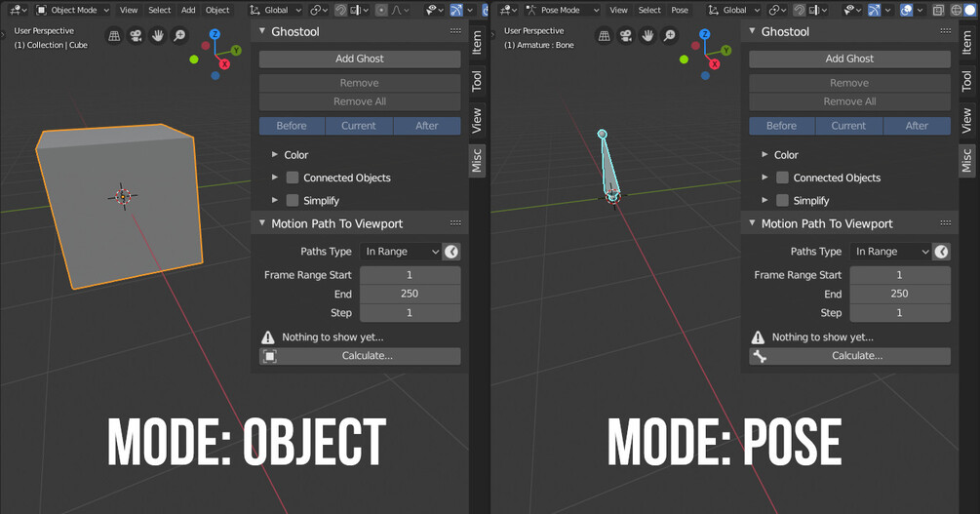Click the zoom magnifier icon in Pose Mode viewport
Viewport: 980px width, 514px height.
(x=669, y=36)
